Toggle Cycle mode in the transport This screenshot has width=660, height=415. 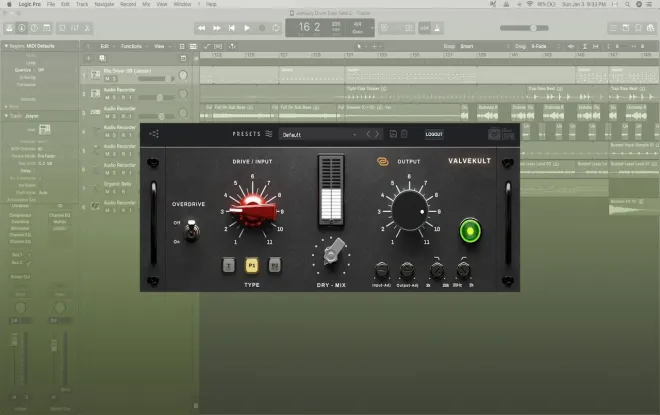click(x=276, y=28)
